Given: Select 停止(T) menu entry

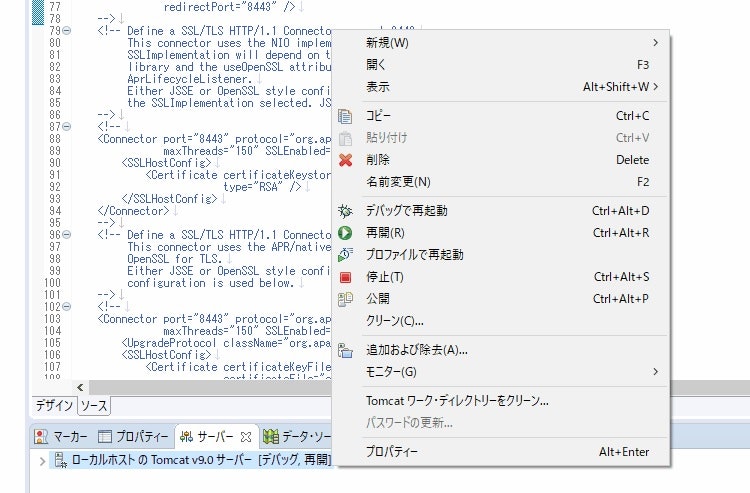Looking at the screenshot, I should 502,277.
